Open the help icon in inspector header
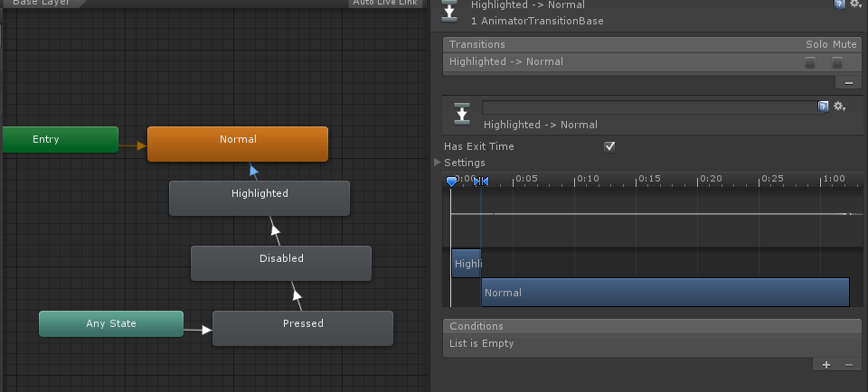868x392 pixels. point(840,4)
